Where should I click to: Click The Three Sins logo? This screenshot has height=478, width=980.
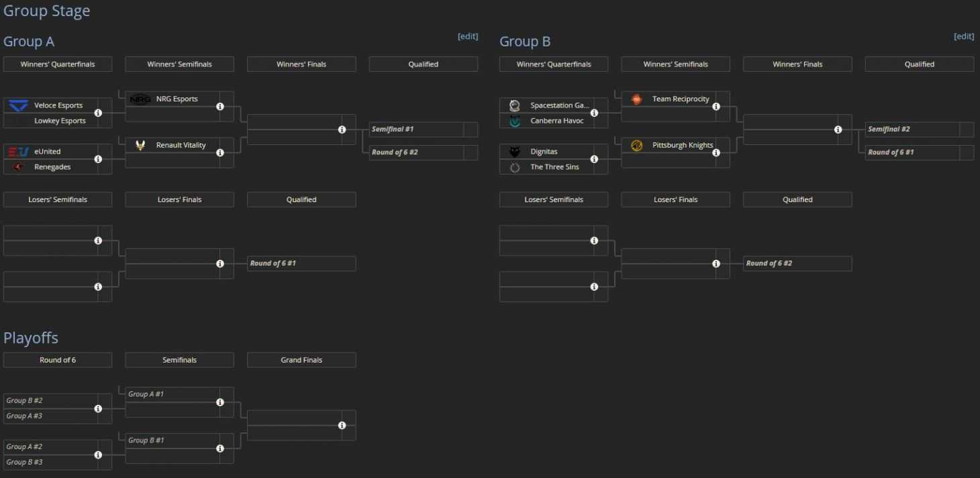tap(515, 167)
